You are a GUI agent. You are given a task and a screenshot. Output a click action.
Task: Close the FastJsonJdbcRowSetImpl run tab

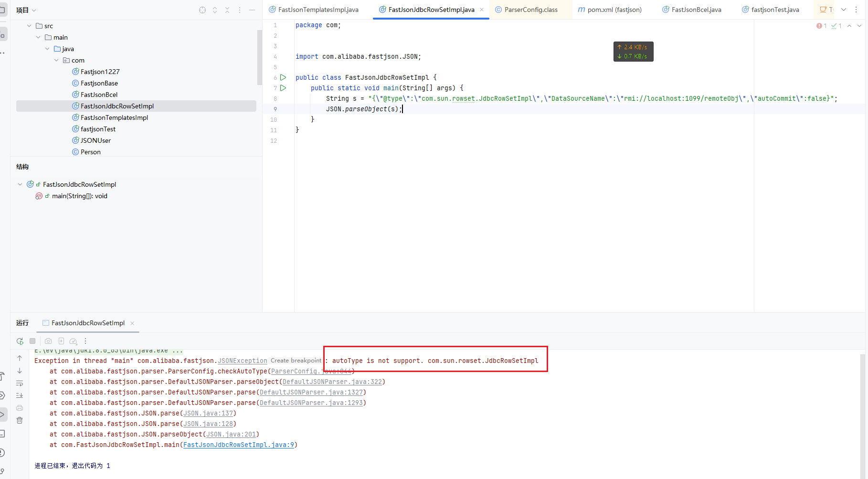132,323
